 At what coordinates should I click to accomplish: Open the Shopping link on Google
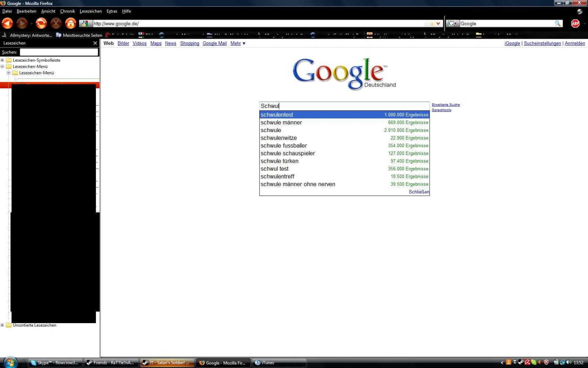tap(190, 43)
